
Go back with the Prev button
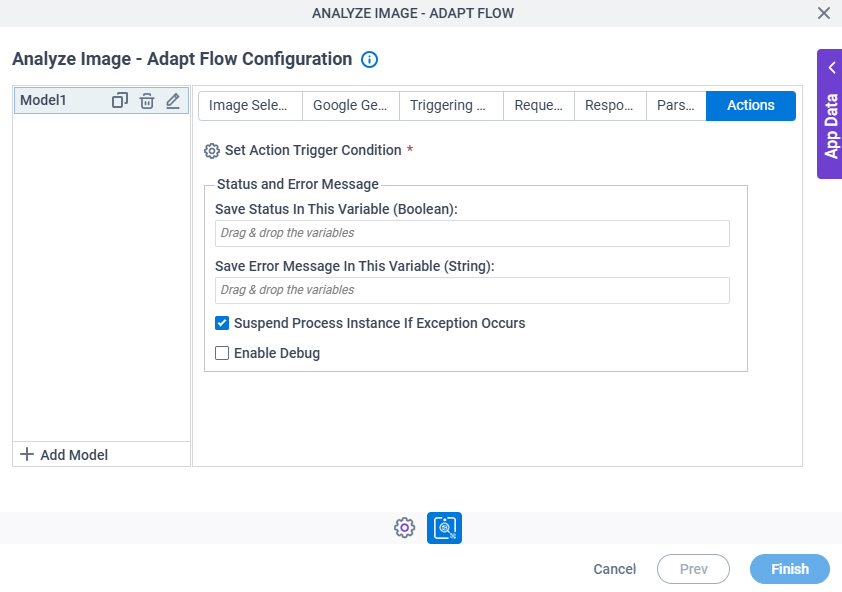tap(693, 569)
